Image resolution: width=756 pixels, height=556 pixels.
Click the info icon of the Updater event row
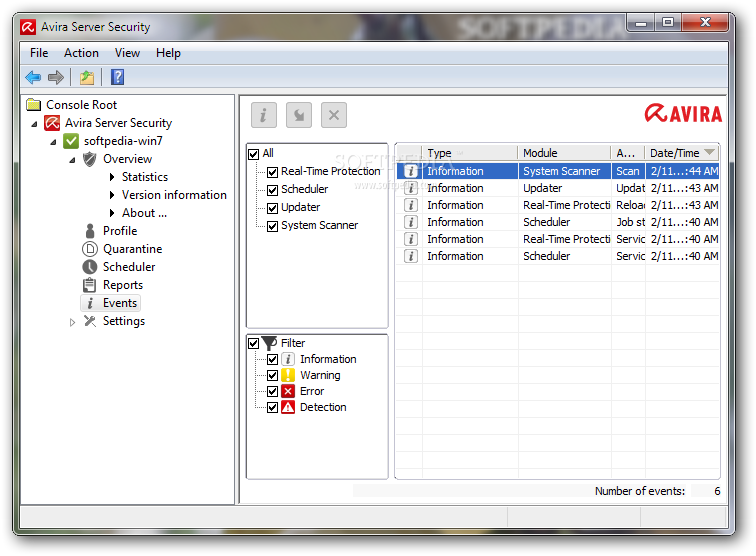(x=410, y=188)
